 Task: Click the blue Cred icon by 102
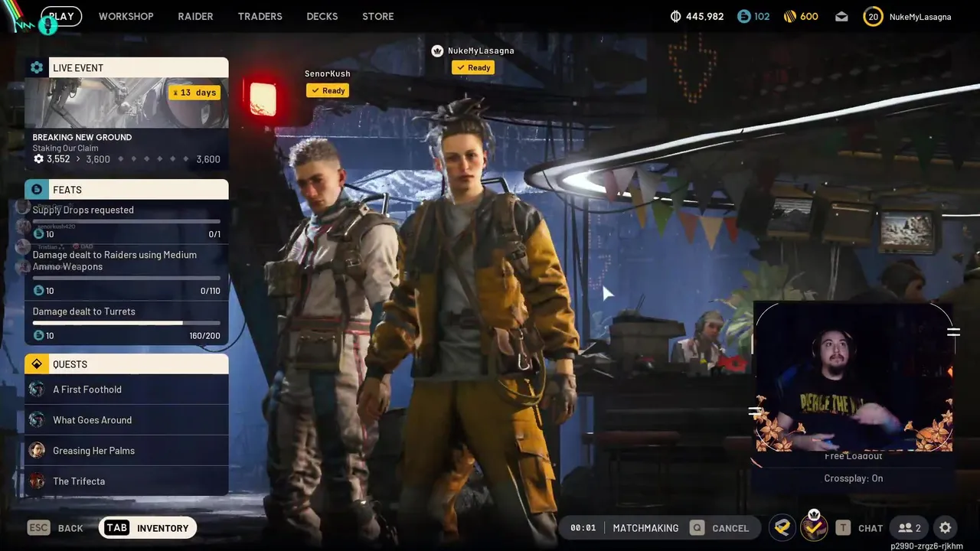click(744, 16)
